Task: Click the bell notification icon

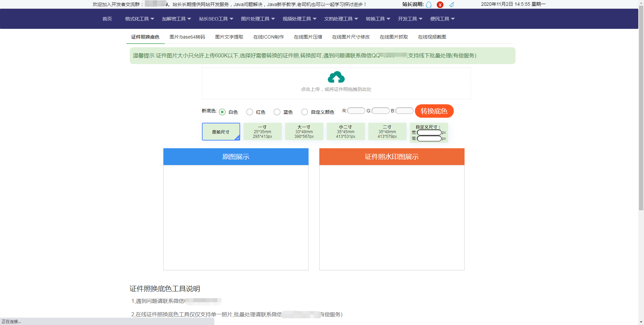Action: [429, 5]
